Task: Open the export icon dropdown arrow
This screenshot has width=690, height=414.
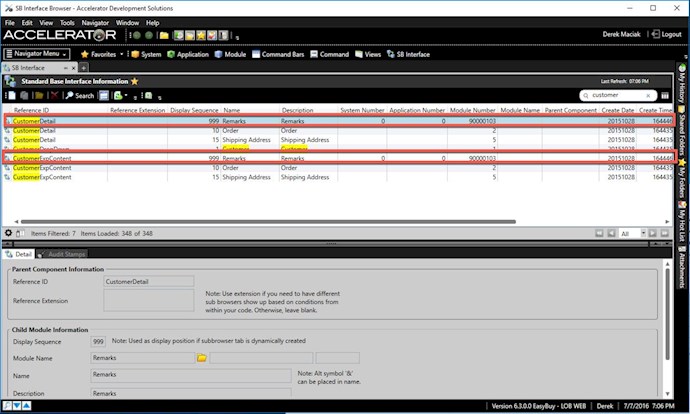Action: 126,95
